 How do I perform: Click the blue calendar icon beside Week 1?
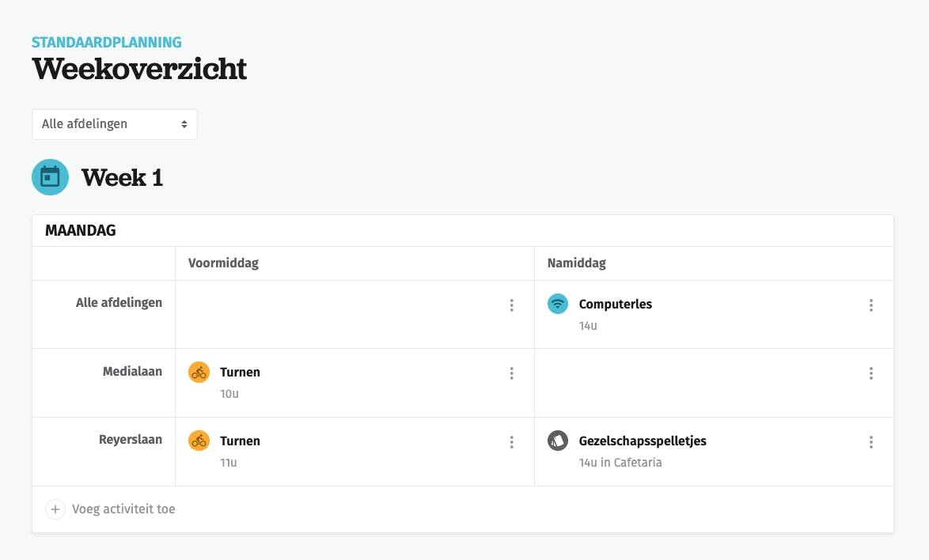pos(51,177)
